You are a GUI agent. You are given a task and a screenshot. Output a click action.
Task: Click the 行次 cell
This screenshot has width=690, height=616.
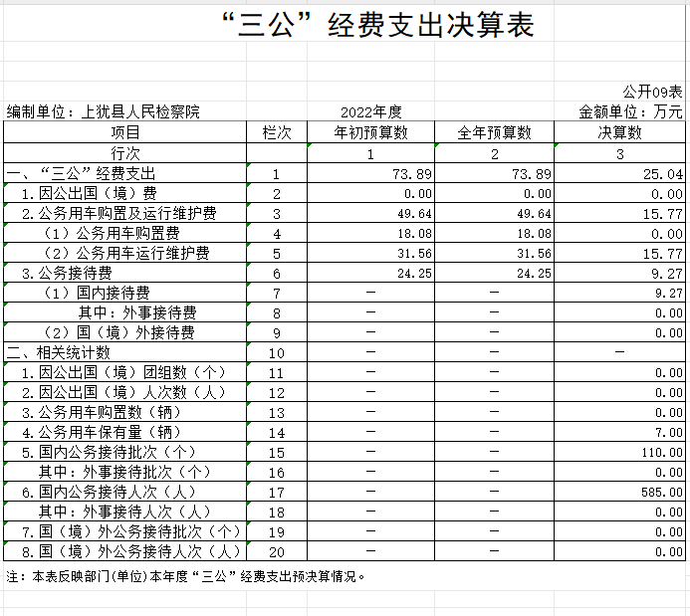tap(125, 153)
